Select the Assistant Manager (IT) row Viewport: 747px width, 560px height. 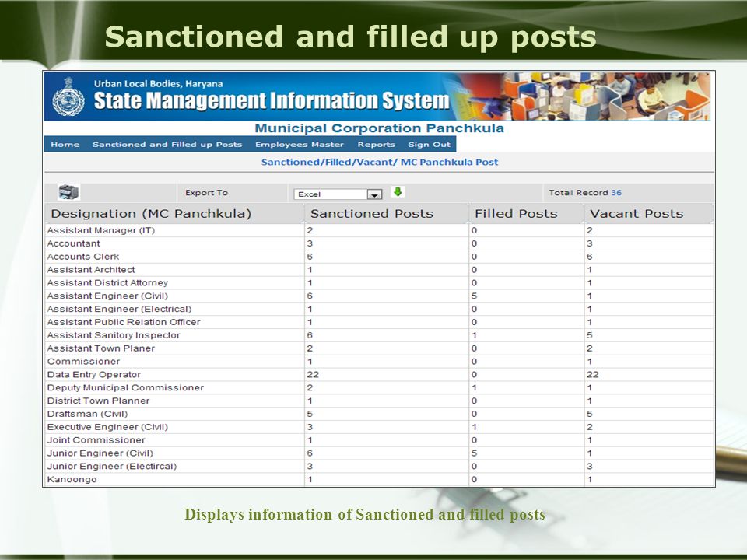pyautogui.click(x=380, y=230)
